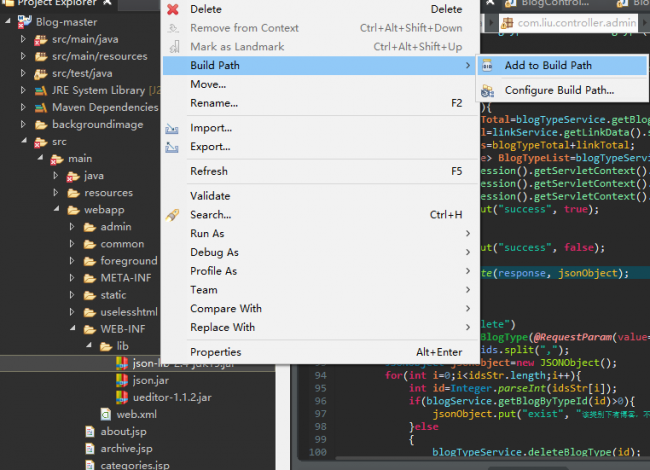Collapse the src folder node

click(x=24, y=141)
